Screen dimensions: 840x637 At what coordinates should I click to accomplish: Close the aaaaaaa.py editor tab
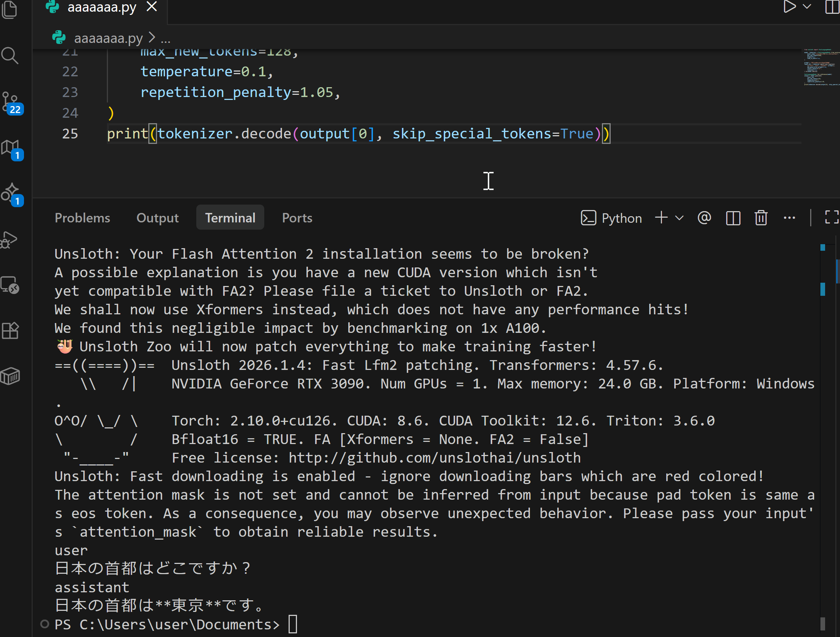pos(152,7)
